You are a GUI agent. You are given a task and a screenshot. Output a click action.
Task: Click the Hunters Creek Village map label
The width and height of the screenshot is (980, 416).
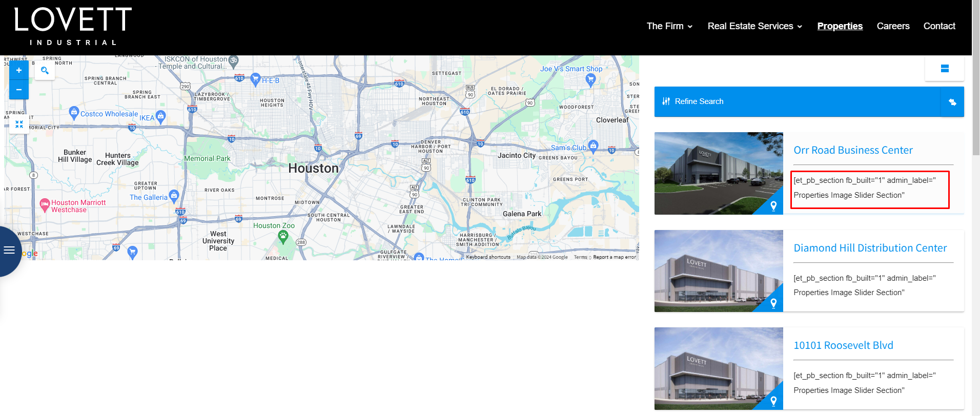pyautogui.click(x=117, y=159)
